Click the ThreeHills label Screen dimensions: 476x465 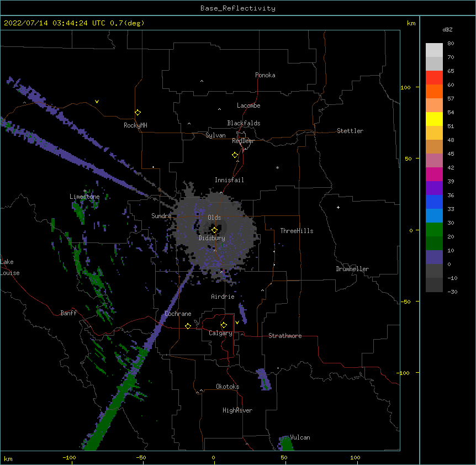click(x=297, y=231)
